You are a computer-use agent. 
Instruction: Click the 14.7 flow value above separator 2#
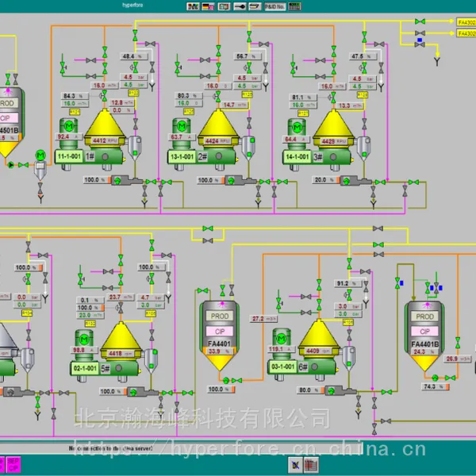point(235,105)
